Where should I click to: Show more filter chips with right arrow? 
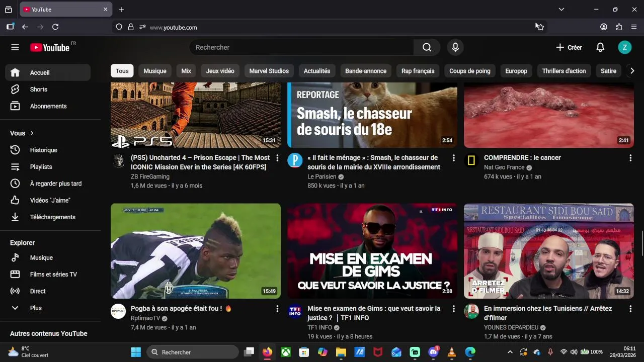[x=632, y=71]
